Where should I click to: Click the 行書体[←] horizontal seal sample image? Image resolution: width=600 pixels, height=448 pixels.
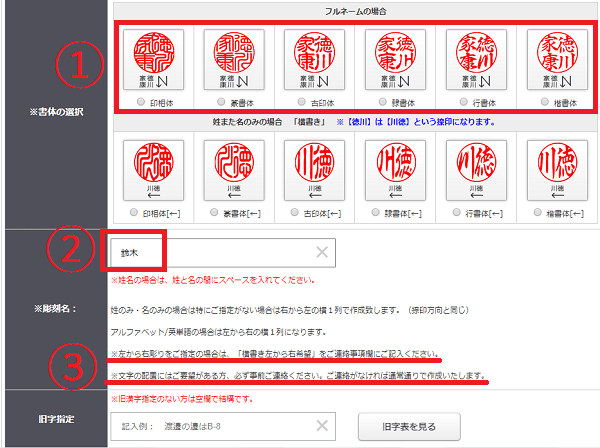pyautogui.click(x=476, y=170)
